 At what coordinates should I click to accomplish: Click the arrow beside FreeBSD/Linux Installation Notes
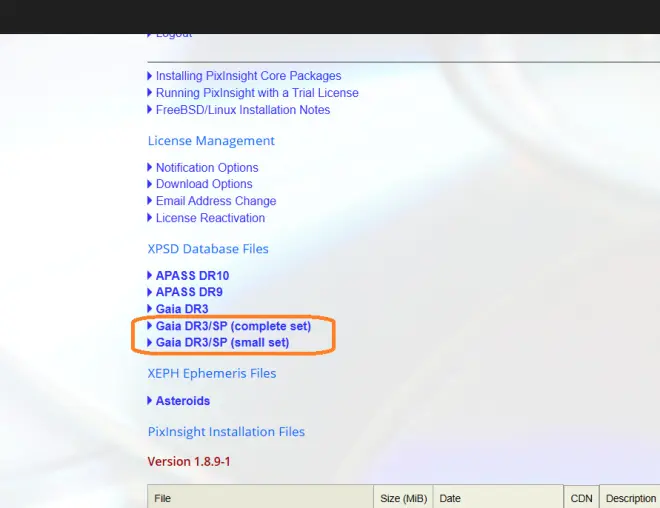click(149, 110)
